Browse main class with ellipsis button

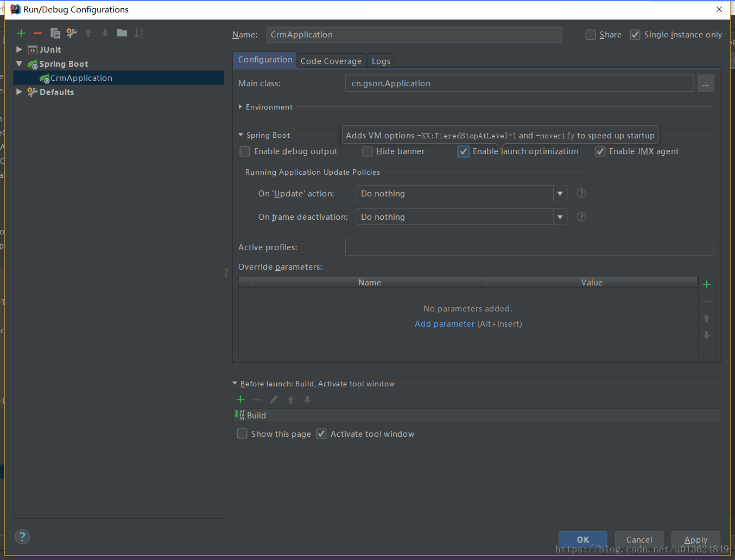pos(706,84)
